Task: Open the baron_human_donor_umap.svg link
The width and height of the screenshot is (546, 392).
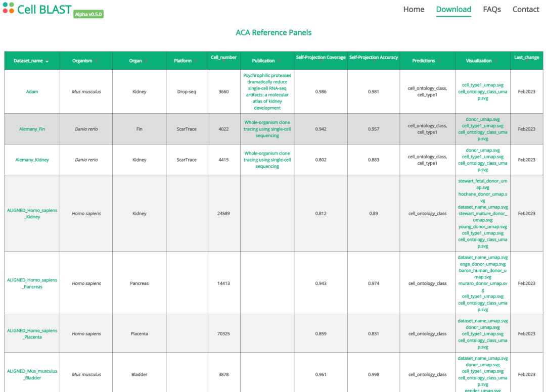Action: [483, 274]
